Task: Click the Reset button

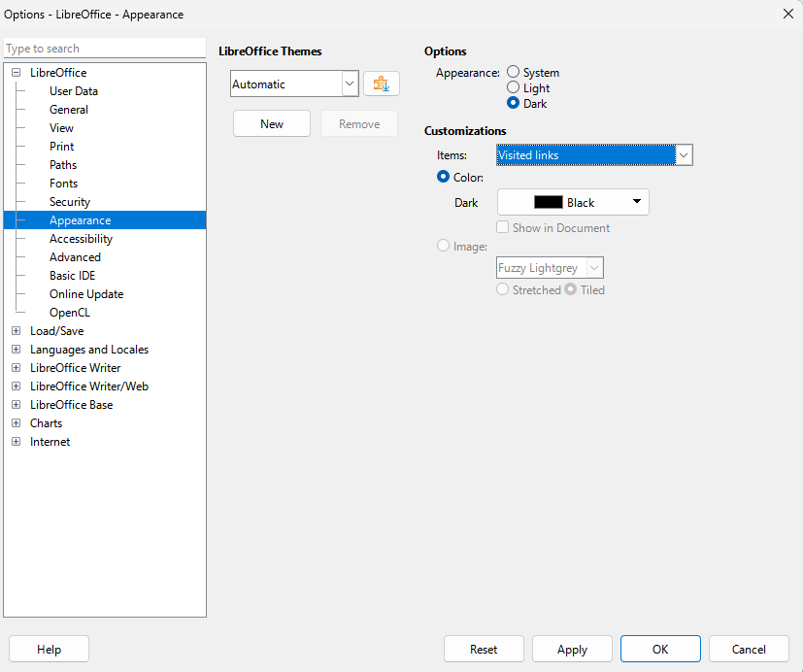Action: [484, 649]
